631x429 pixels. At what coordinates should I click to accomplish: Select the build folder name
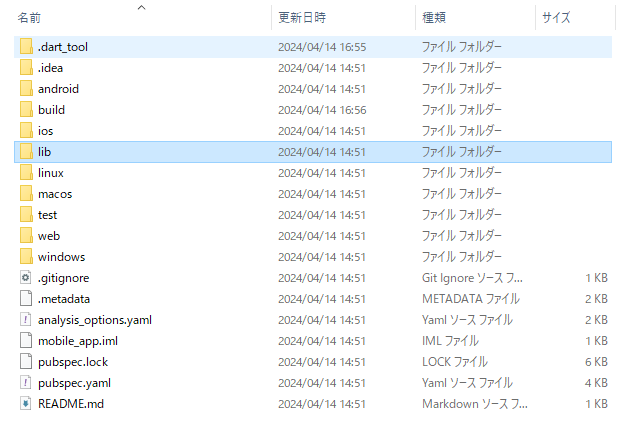pyautogui.click(x=51, y=110)
